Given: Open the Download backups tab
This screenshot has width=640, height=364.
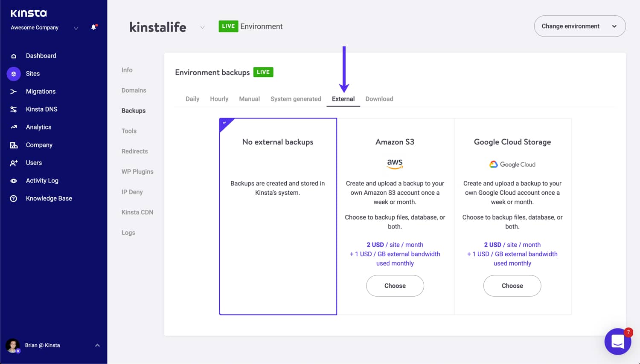Looking at the screenshot, I should (379, 98).
